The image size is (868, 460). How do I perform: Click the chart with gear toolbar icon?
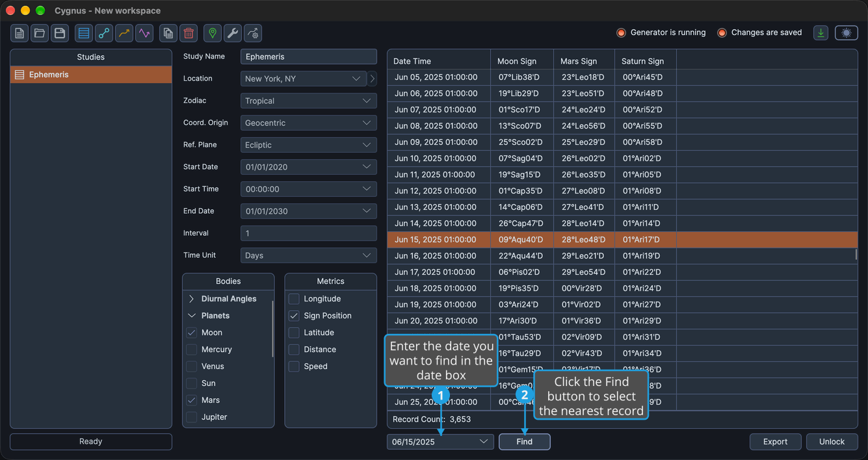(253, 33)
